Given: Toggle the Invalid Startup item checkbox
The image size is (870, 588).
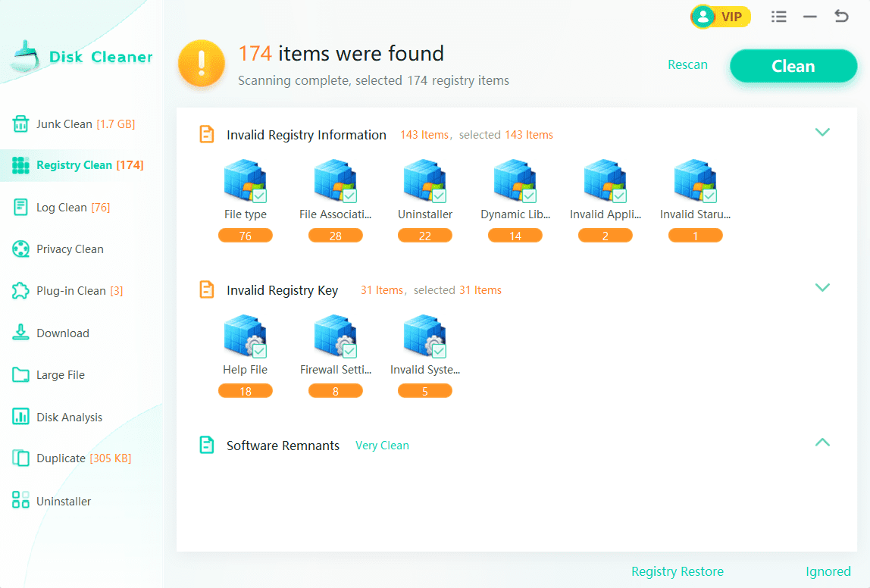Looking at the screenshot, I should click(709, 196).
